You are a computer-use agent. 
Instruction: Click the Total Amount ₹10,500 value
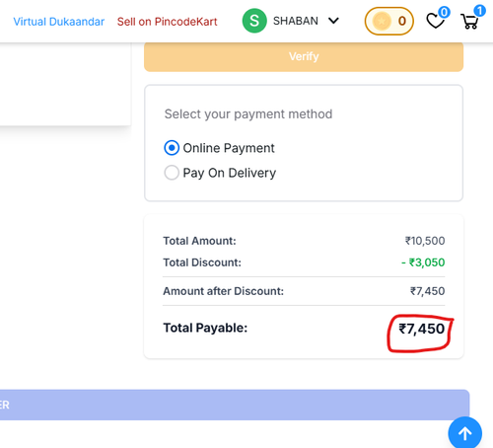click(x=425, y=241)
